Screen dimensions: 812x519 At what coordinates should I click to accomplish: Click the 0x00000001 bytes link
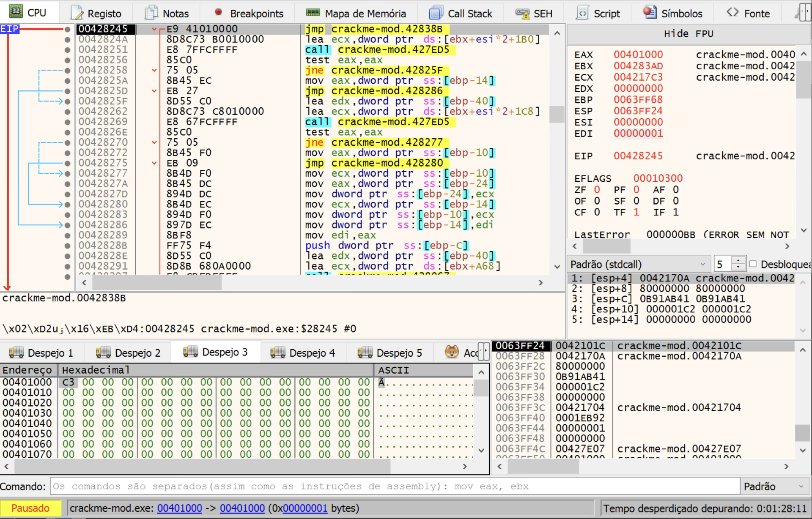pyautogui.click(x=305, y=508)
